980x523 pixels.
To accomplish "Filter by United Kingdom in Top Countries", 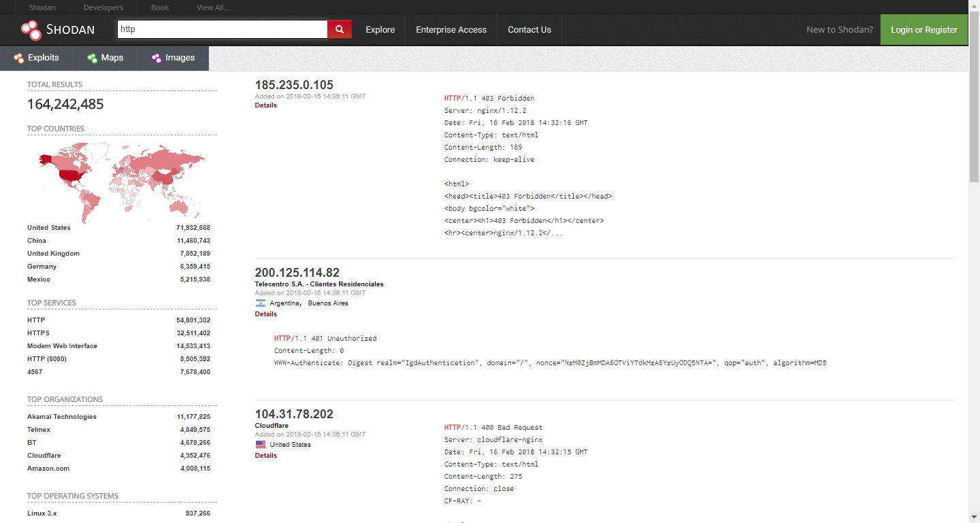I will 54,254.
